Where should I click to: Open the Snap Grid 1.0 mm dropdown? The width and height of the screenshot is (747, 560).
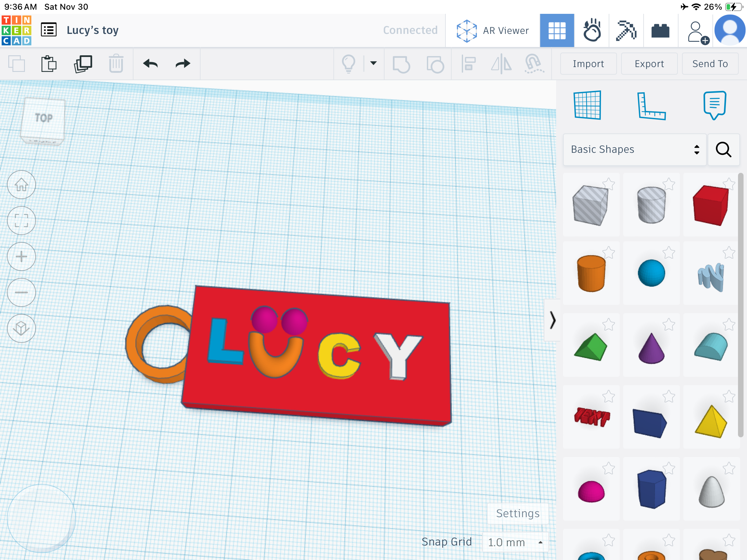[x=515, y=542]
